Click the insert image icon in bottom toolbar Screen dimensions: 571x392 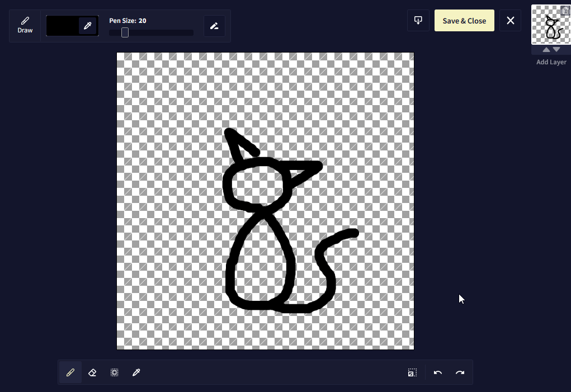pyautogui.click(x=412, y=372)
